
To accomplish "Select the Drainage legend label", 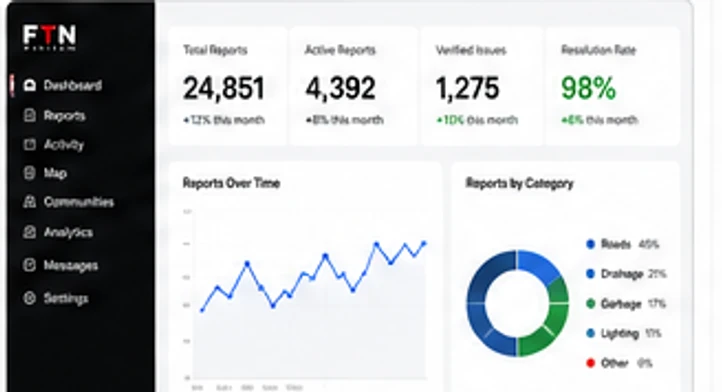I will click(622, 274).
